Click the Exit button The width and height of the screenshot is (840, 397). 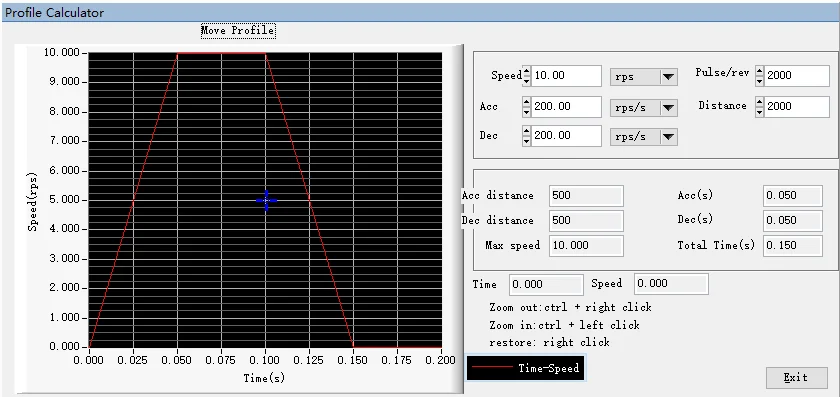796,378
